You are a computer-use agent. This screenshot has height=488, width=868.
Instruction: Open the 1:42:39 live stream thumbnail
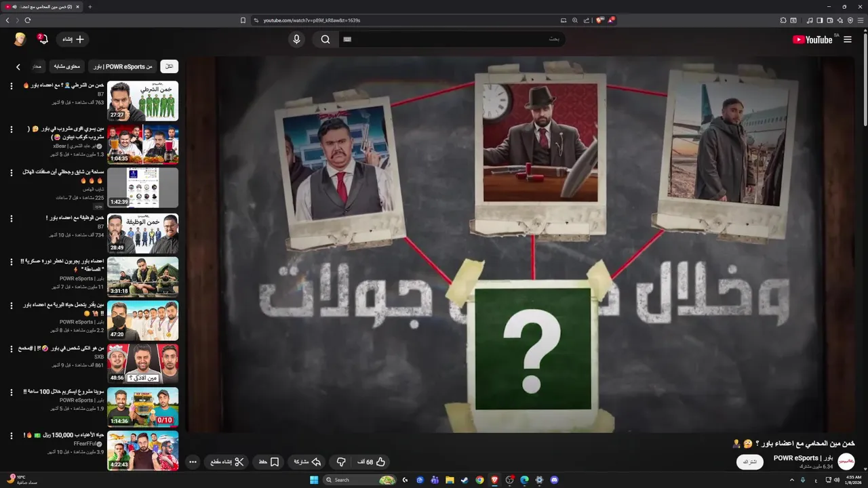click(x=142, y=188)
